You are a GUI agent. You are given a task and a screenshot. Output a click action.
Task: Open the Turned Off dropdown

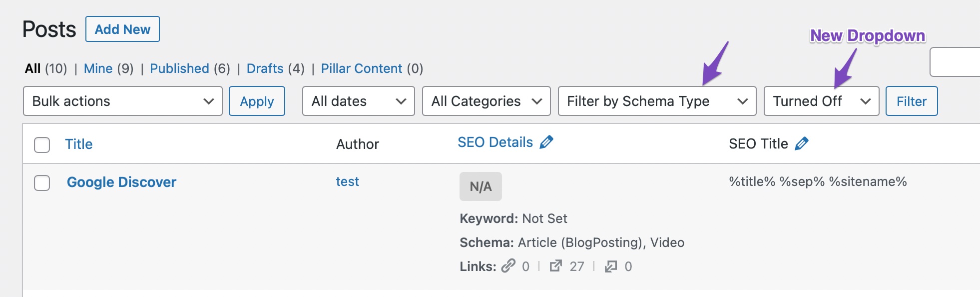(822, 101)
